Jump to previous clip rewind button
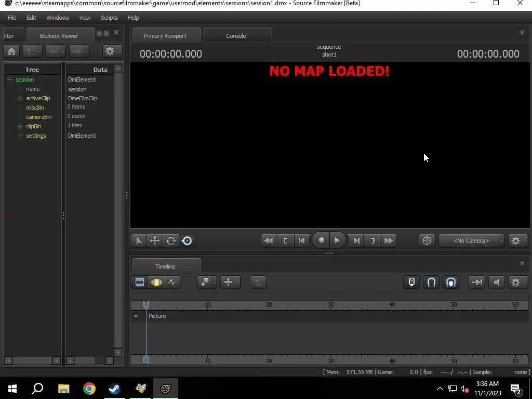Viewport: 532px width, 399px height. [269, 241]
